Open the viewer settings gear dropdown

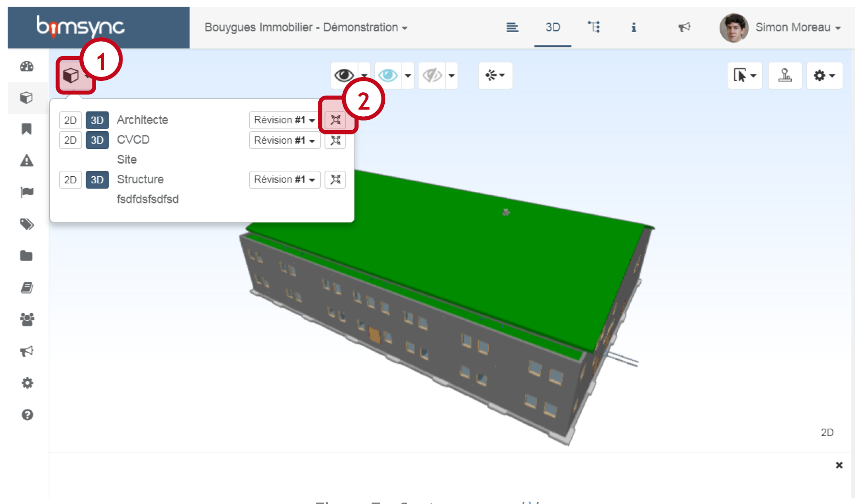point(824,75)
